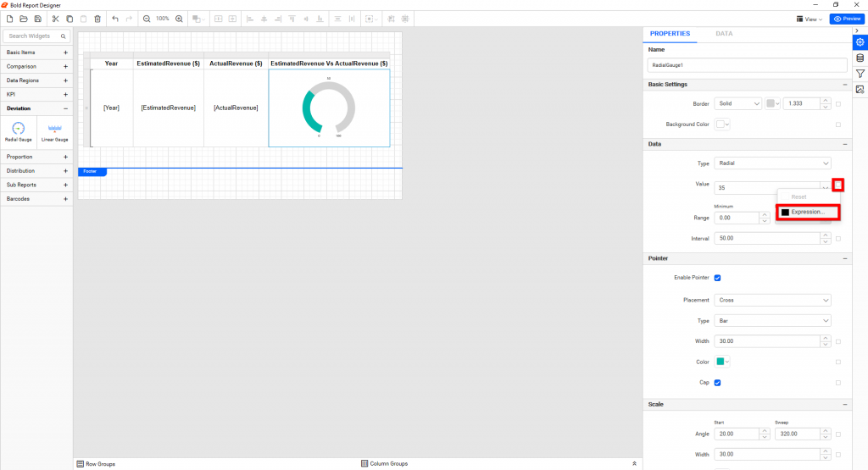Open a report using the folder icon
The height and width of the screenshot is (470, 868).
(23, 19)
